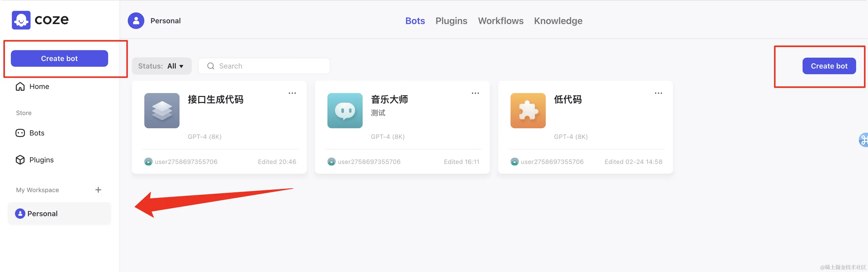Click the My Workspace section label
Image resolution: width=868 pixels, height=272 pixels.
click(x=37, y=190)
